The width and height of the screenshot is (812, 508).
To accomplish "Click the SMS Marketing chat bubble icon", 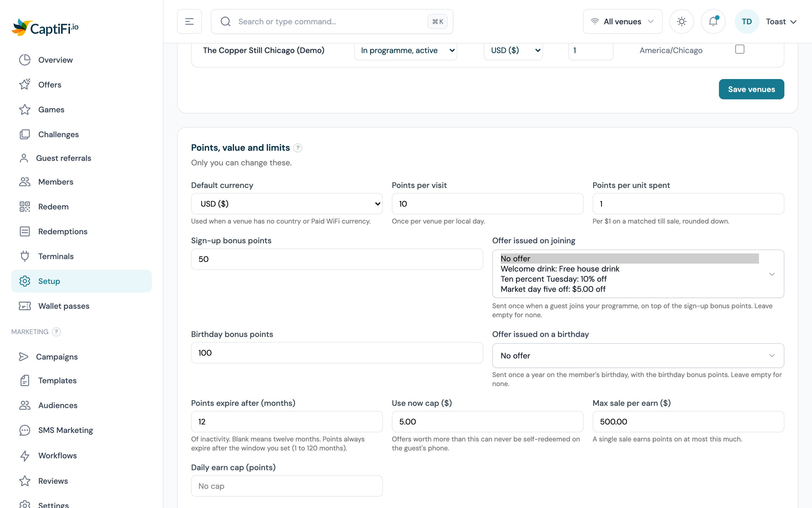I will (25, 430).
